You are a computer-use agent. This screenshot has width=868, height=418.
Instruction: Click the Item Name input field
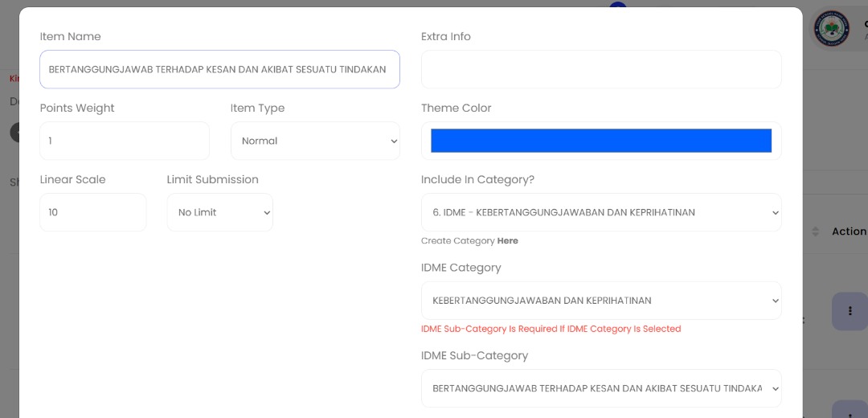pos(219,69)
